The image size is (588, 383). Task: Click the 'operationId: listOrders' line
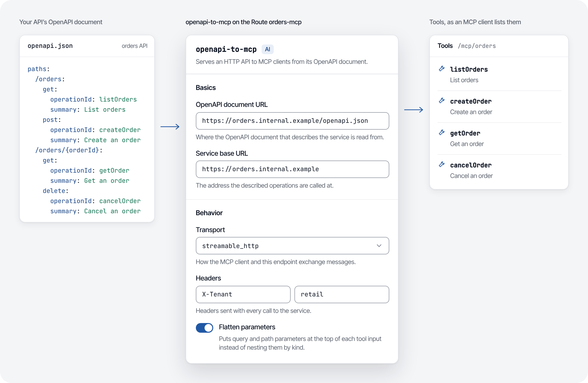coord(93,99)
